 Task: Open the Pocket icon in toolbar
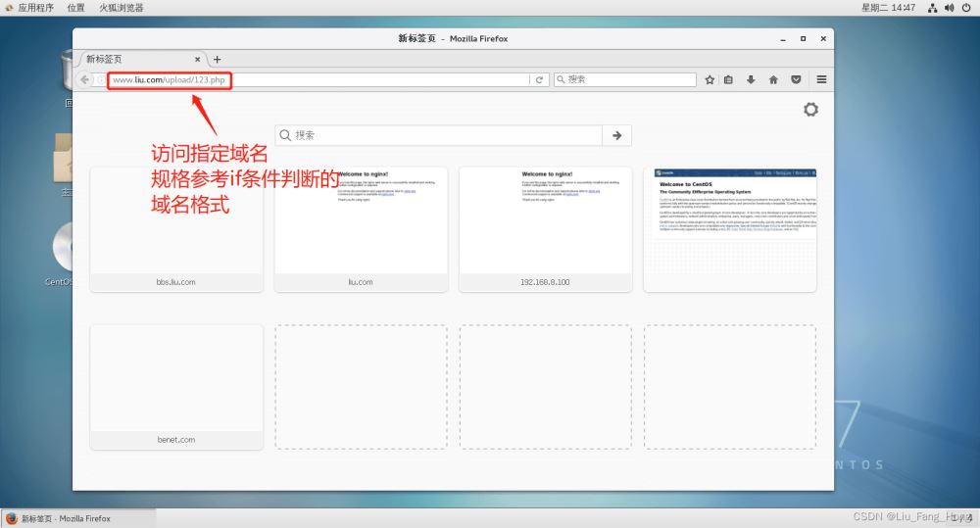pyautogui.click(x=796, y=79)
